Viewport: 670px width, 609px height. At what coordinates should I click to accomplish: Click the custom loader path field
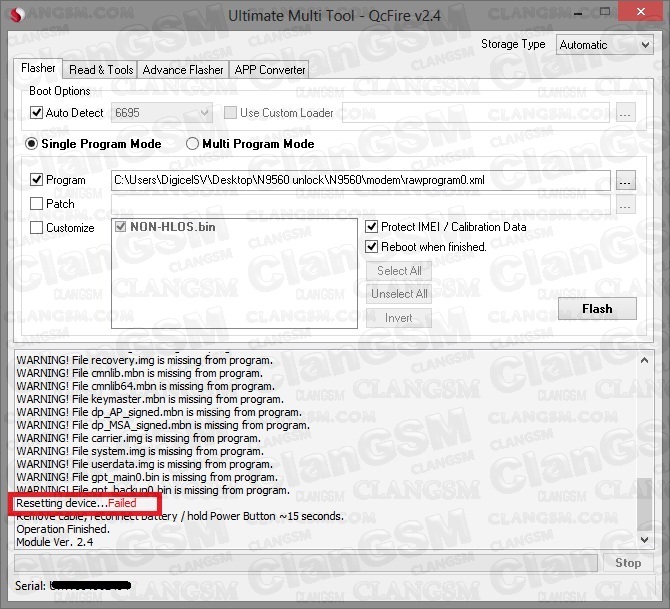pyautogui.click(x=476, y=113)
